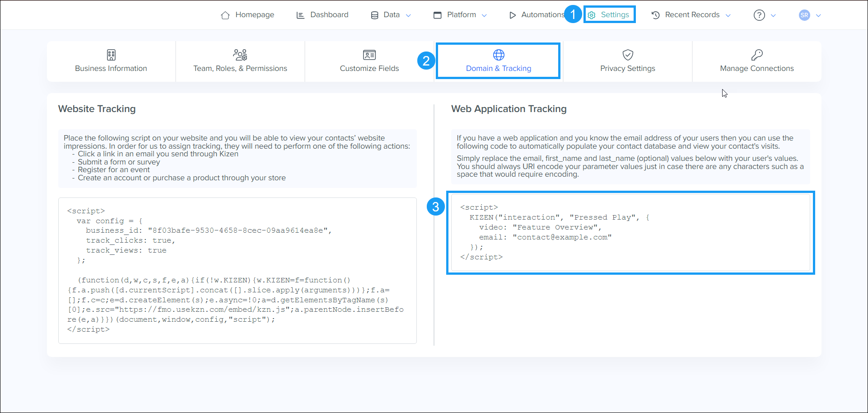Image resolution: width=868 pixels, height=413 pixels.
Task: Click the 'Website Tracking' heading
Action: (x=97, y=109)
